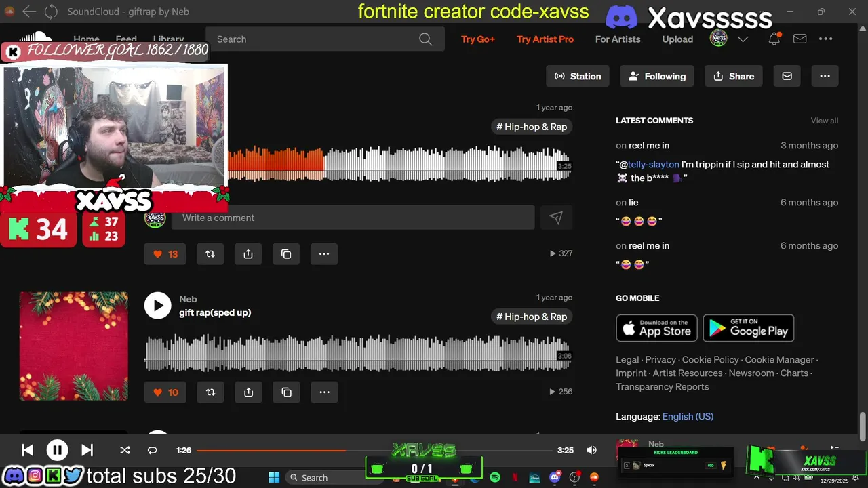Send the comment with paper plane icon
Image resolution: width=868 pixels, height=488 pixels.
(556, 218)
